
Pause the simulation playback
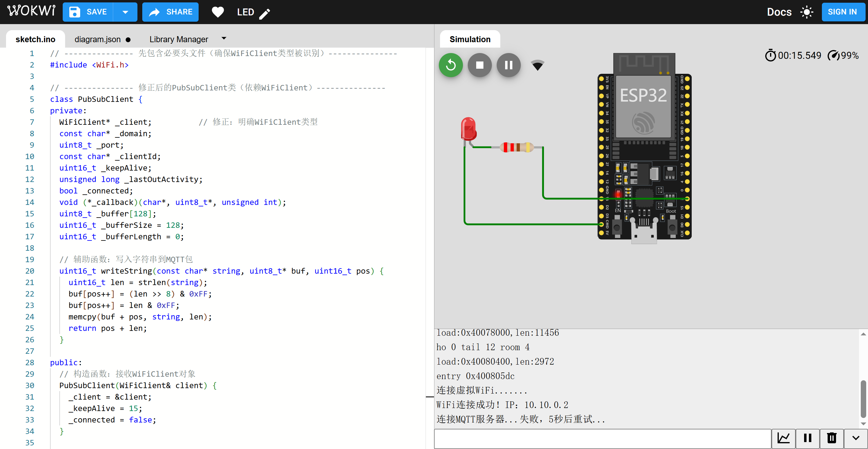pyautogui.click(x=508, y=65)
